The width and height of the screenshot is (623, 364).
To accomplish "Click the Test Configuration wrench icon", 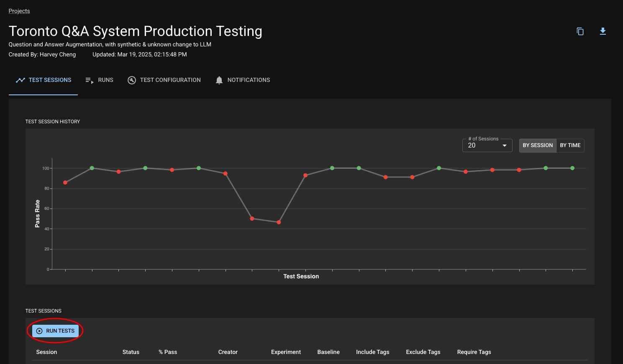I will (132, 80).
